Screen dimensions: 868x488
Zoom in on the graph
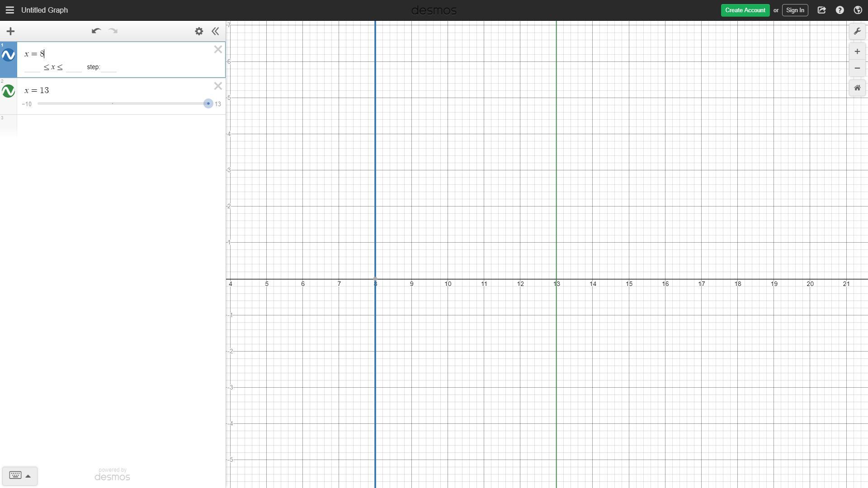tap(857, 52)
